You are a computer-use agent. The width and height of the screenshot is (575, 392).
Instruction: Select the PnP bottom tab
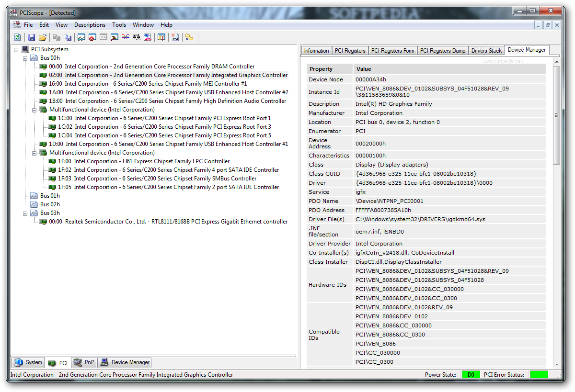(84, 362)
